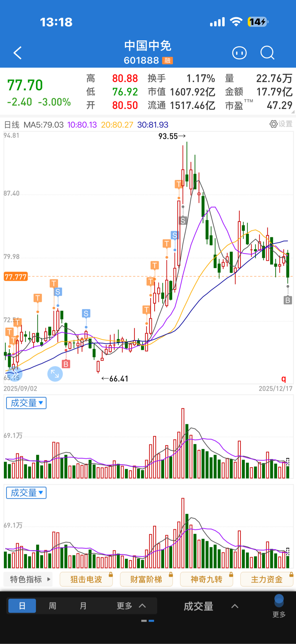Open chart 设置 gear settings
This screenshot has height=644, width=296.
(281, 124)
